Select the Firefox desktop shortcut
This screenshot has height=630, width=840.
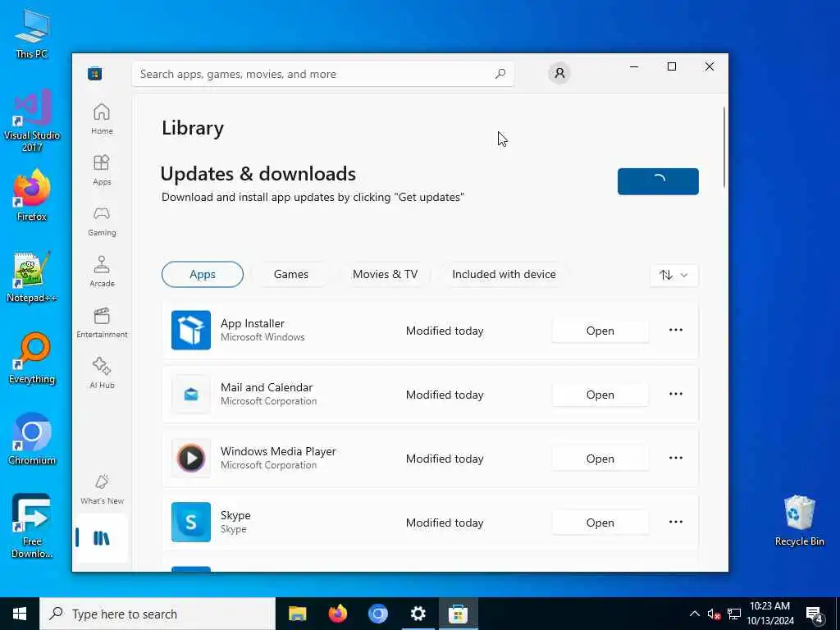[32, 195]
